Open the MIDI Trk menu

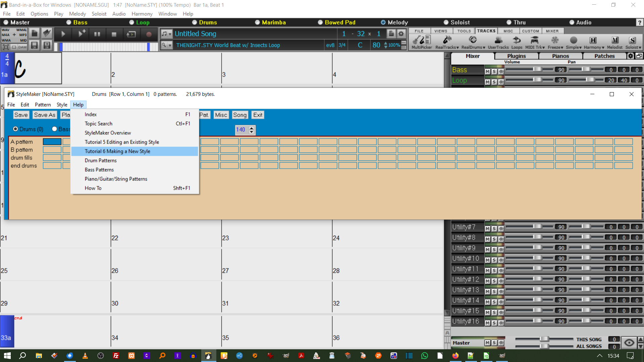pos(535,42)
